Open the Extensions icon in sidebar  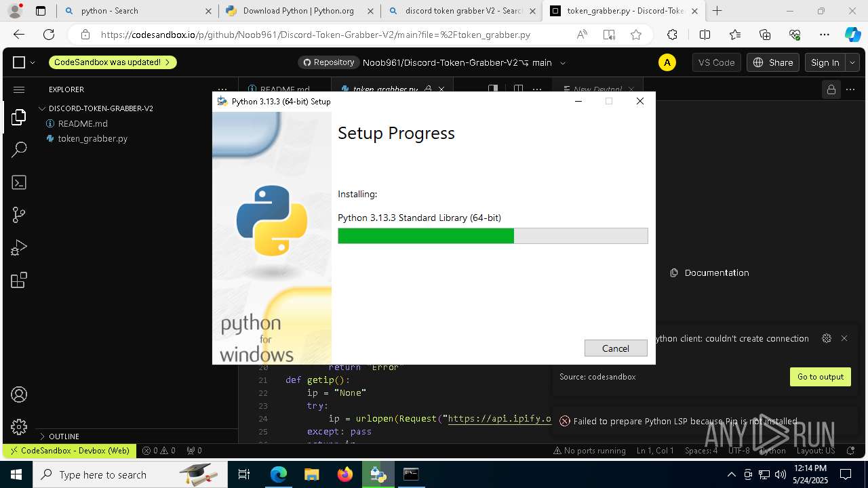coord(19,280)
